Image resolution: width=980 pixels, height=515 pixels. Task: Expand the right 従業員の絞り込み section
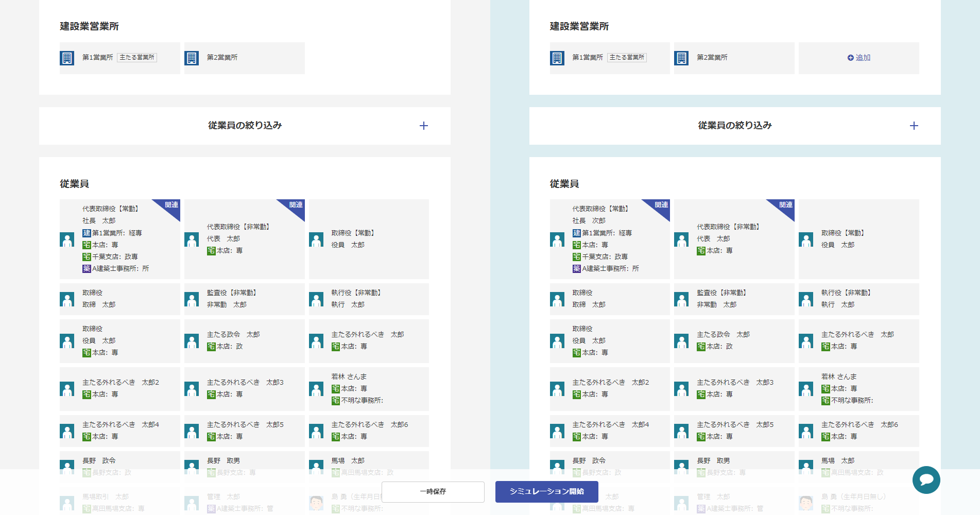(x=915, y=125)
